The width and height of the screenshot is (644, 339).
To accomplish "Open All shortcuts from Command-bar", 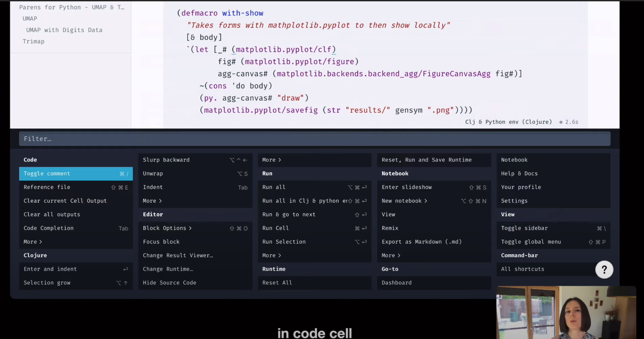I will click(x=522, y=269).
